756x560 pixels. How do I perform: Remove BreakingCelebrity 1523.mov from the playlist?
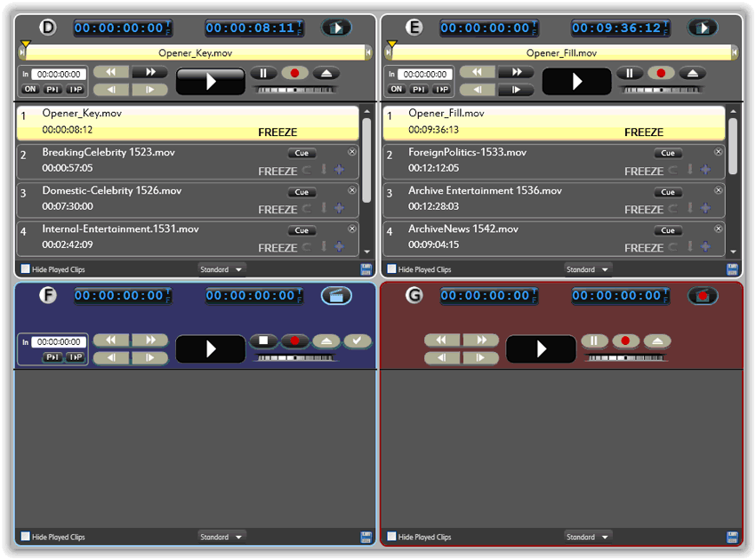(x=351, y=152)
